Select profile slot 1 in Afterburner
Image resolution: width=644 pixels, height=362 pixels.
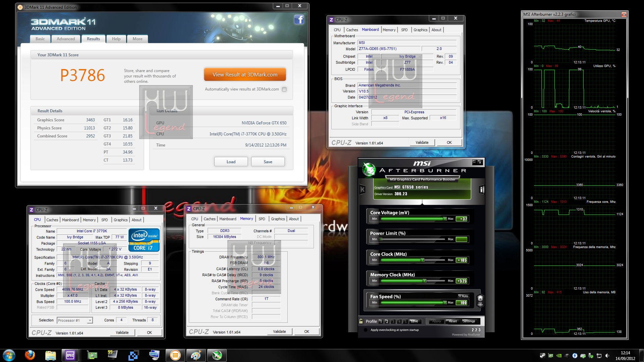381,321
